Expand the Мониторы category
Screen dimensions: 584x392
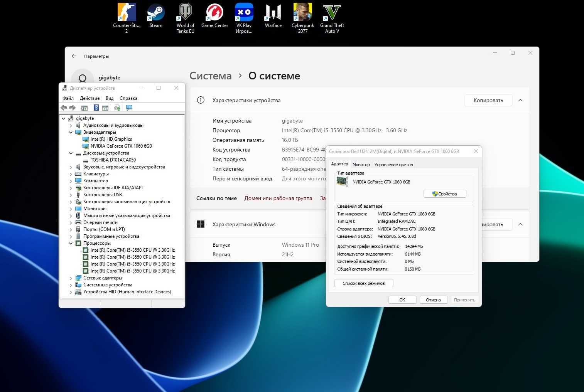pos(71,209)
